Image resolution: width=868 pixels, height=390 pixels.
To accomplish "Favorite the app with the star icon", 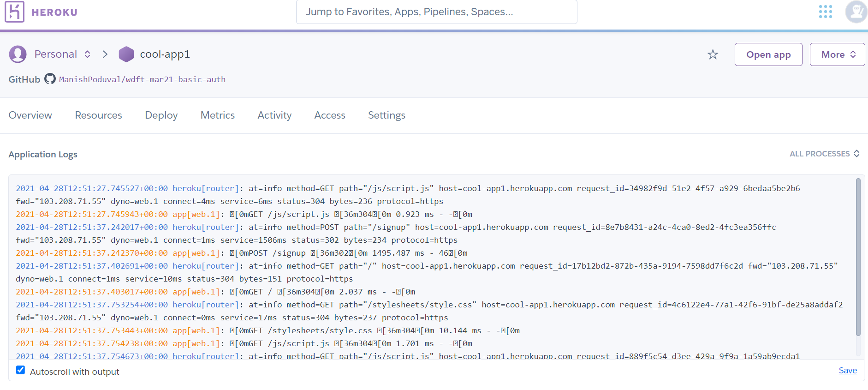I will pyautogui.click(x=713, y=54).
